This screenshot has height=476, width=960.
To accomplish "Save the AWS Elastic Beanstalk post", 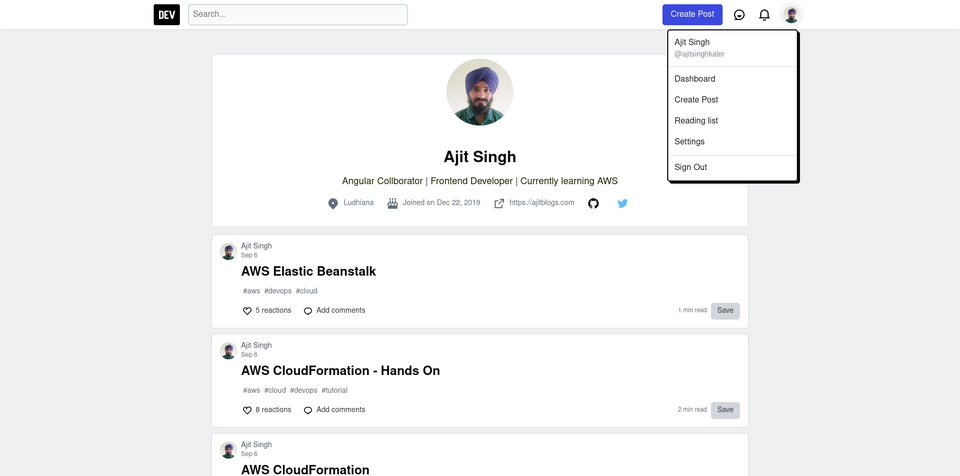I will coord(725,311).
